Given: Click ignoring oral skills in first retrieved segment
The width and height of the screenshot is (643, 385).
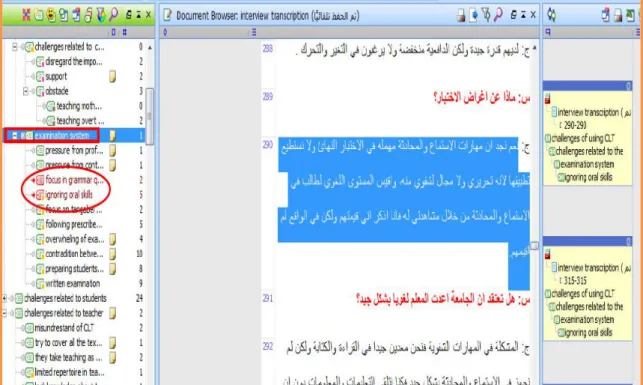Looking at the screenshot, I should pyautogui.click(x=588, y=177).
